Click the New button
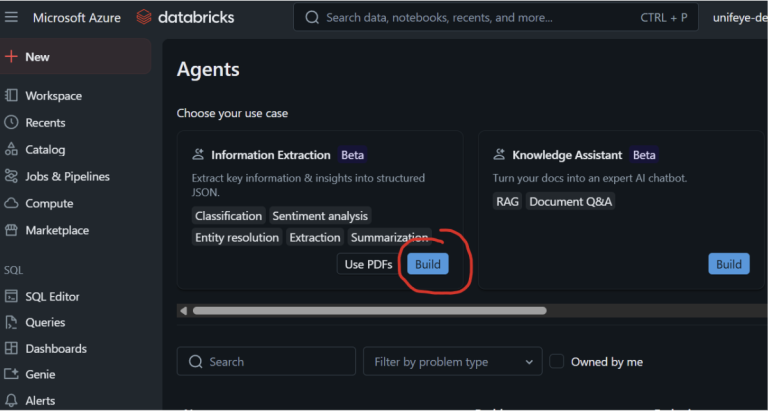This screenshot has width=768, height=413. coord(37,57)
